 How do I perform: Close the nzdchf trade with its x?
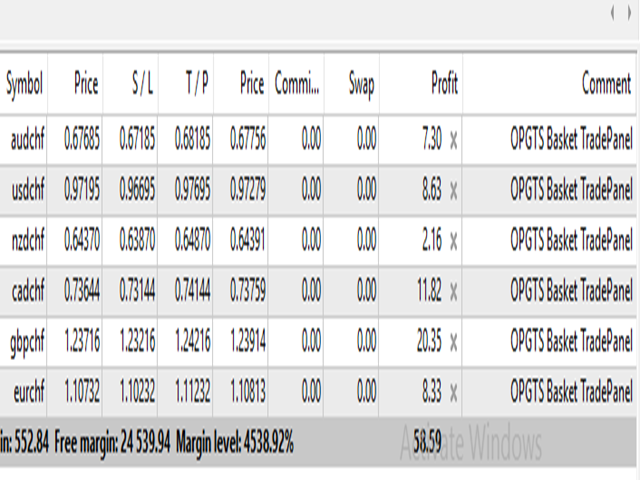453,241
